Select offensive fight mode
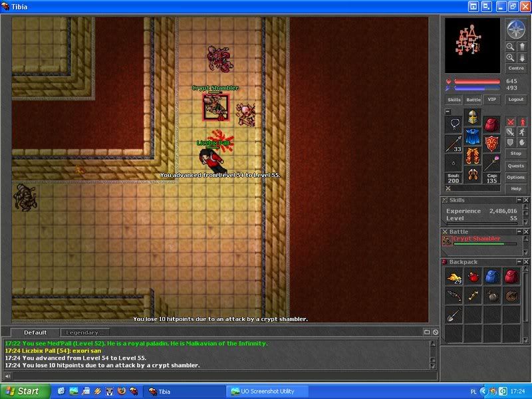 click(x=510, y=122)
